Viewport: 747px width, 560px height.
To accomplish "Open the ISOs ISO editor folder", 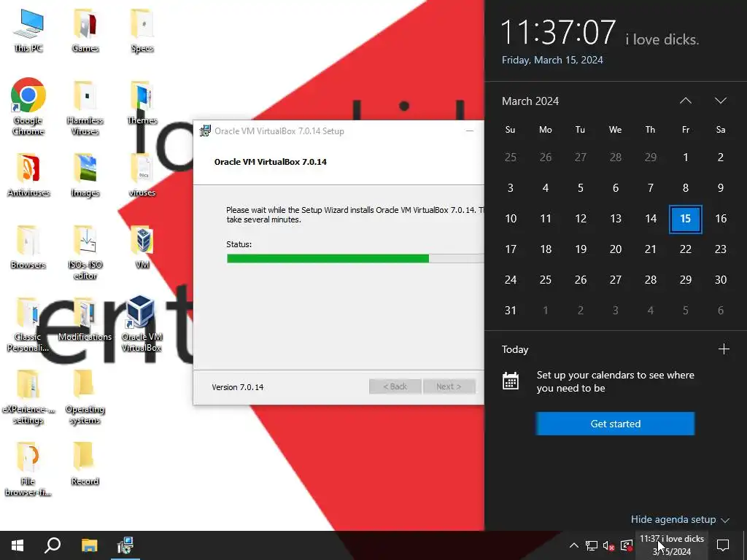I will tap(85, 252).
